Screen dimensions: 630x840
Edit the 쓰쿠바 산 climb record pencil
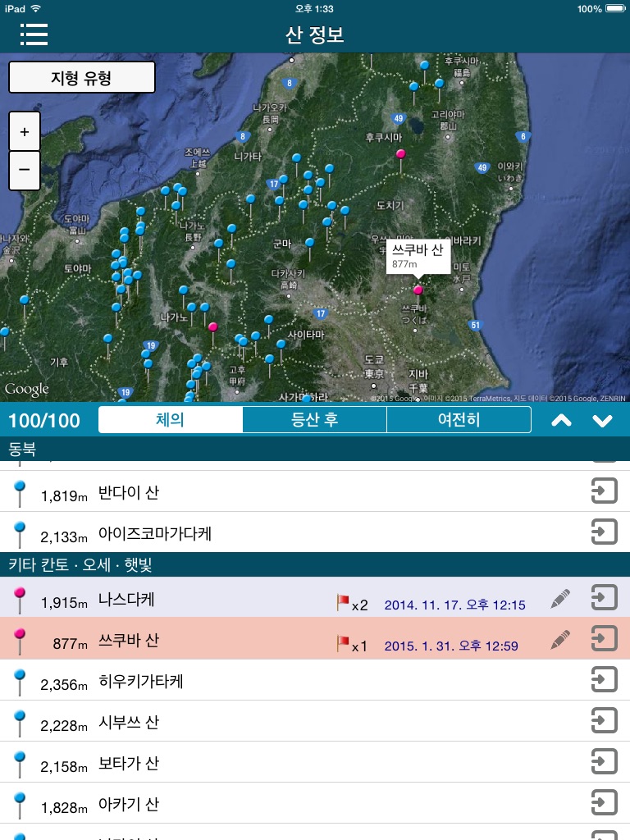[x=559, y=639]
